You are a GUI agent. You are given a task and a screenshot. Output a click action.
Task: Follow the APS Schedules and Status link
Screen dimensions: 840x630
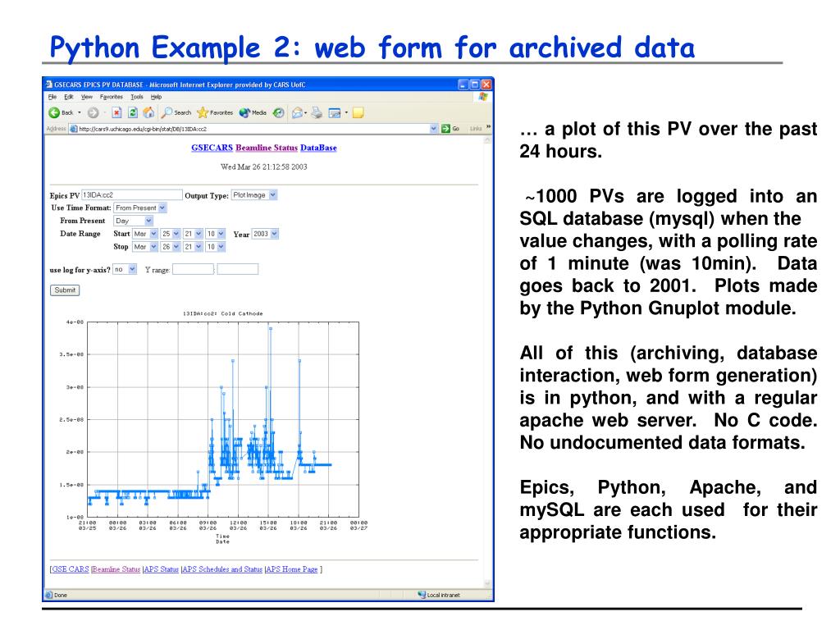[222, 569]
